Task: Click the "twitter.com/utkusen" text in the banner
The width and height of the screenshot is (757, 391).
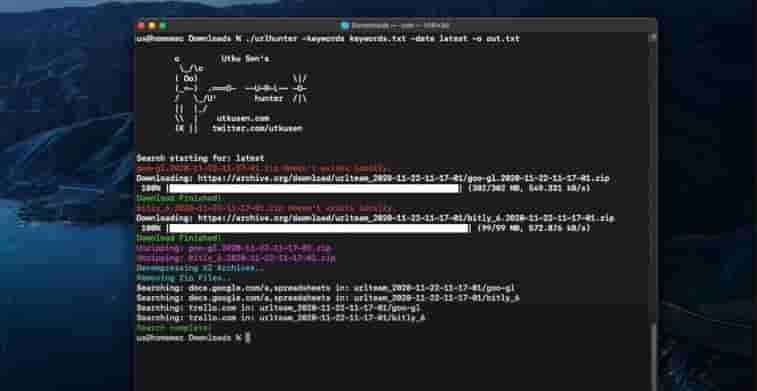Action: pos(257,128)
